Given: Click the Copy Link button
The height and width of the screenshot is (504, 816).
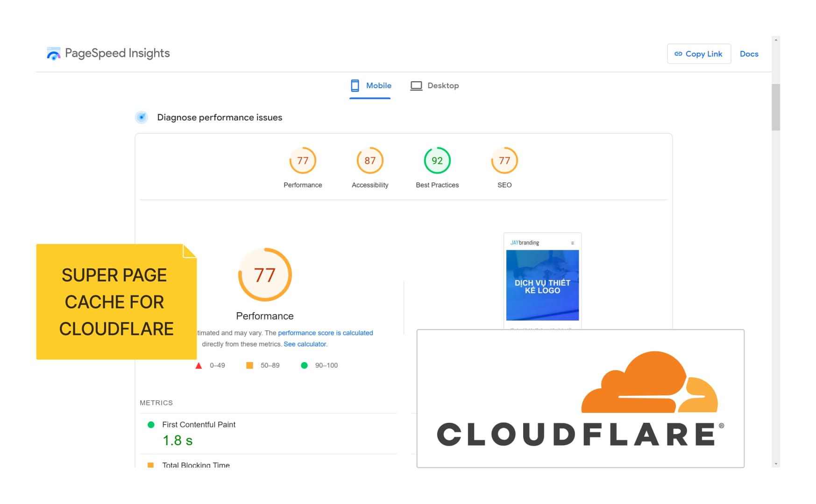Looking at the screenshot, I should [x=699, y=54].
